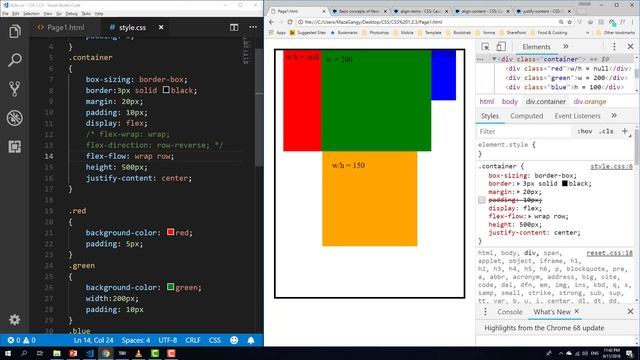Viewport: 640px width, 360px height.
Task: Select div.orange in the DevTools breadcrumb
Action: click(590, 101)
